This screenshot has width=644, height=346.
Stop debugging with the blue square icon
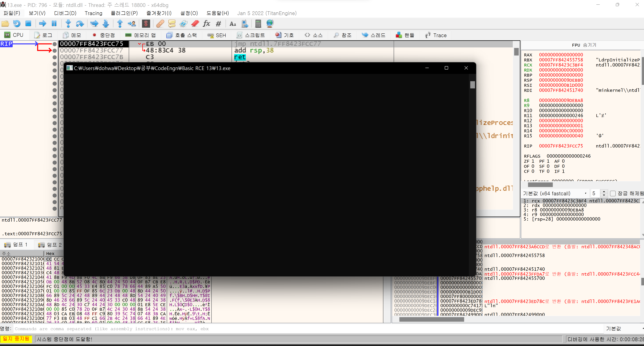pos(28,24)
